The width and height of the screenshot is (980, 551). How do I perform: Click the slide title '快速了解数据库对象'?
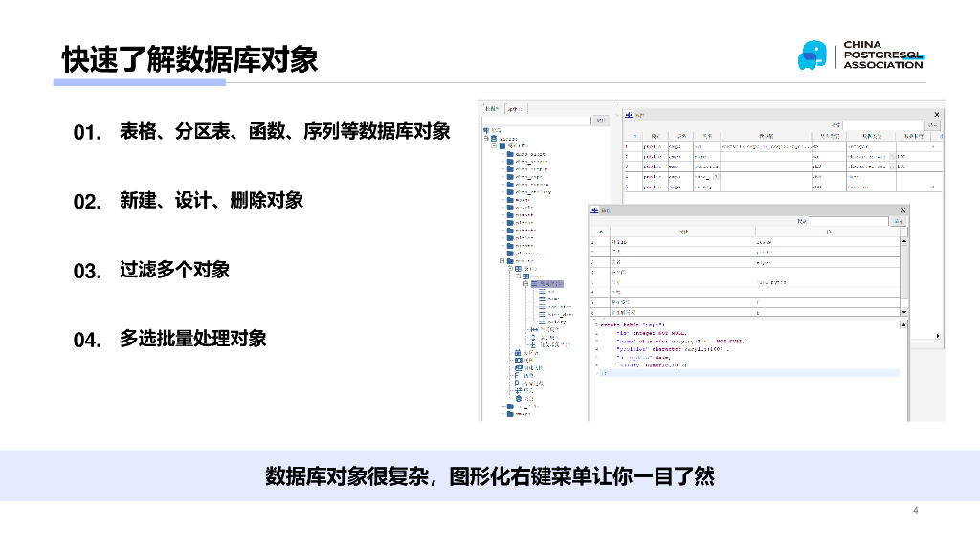[x=190, y=60]
